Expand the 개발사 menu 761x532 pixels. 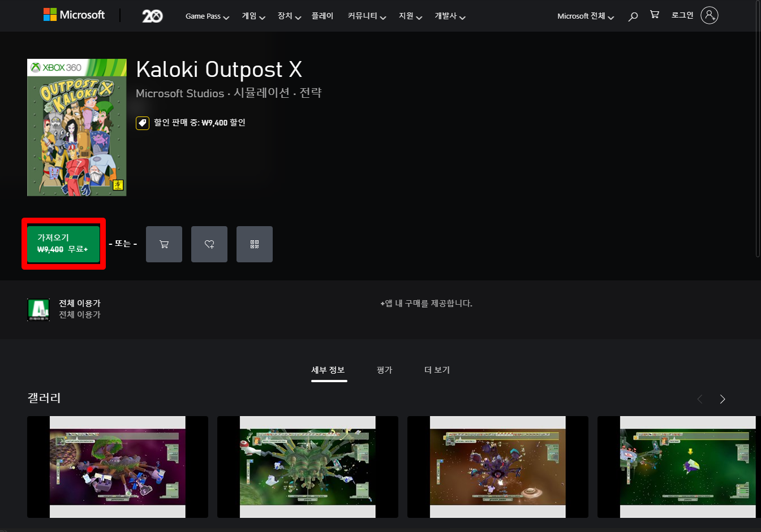point(450,16)
